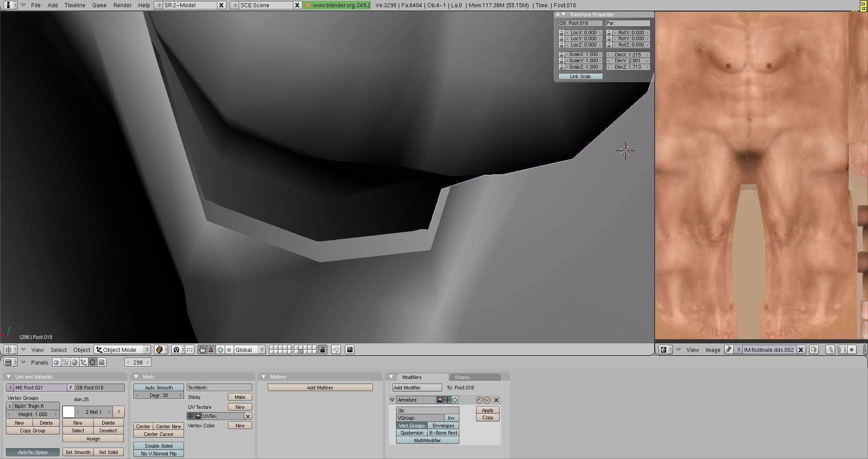The width and height of the screenshot is (868, 459).
Task: Switch to the Shapes tab
Action: [475, 377]
